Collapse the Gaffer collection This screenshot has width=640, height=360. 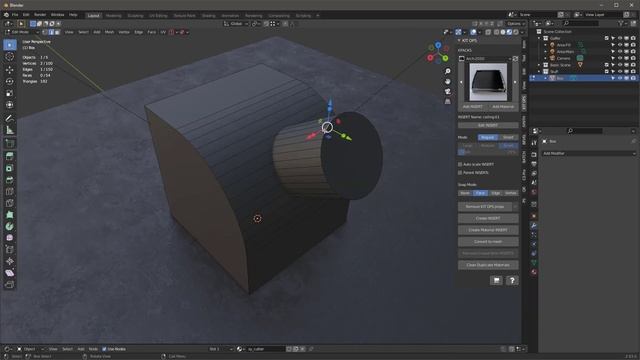pyautogui.click(x=539, y=38)
